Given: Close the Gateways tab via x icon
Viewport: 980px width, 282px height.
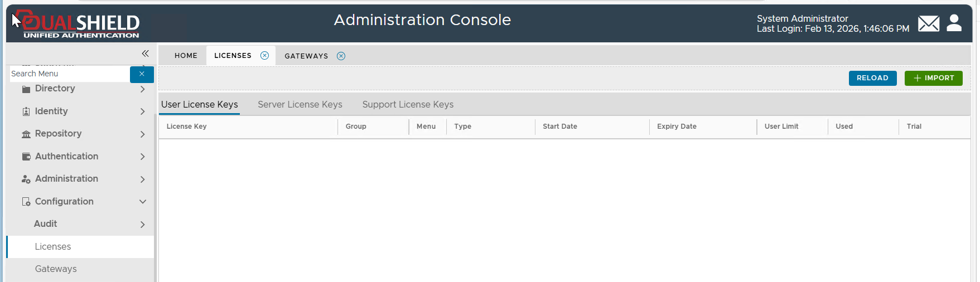Looking at the screenshot, I should [341, 56].
